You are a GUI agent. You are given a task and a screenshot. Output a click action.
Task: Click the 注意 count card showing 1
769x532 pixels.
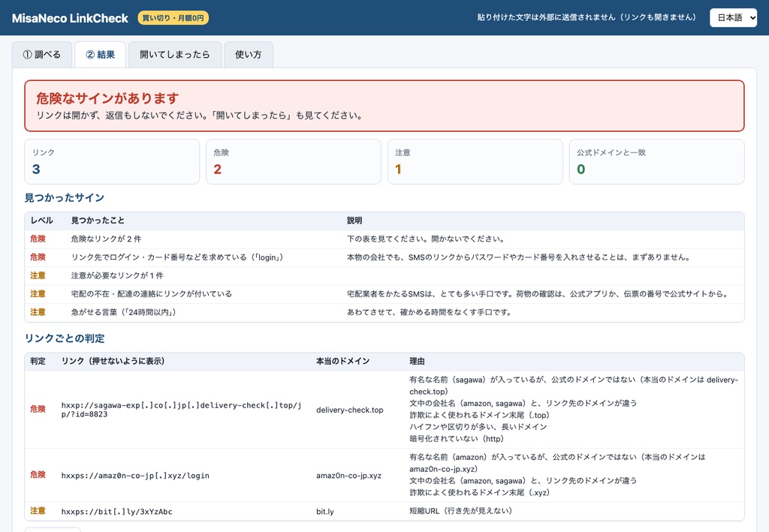tap(475, 161)
